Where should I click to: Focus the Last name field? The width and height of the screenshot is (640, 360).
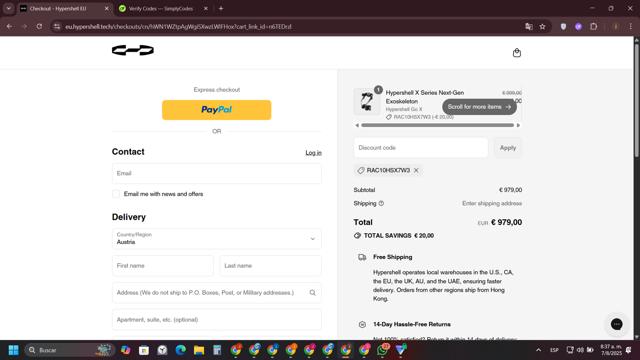tap(270, 266)
